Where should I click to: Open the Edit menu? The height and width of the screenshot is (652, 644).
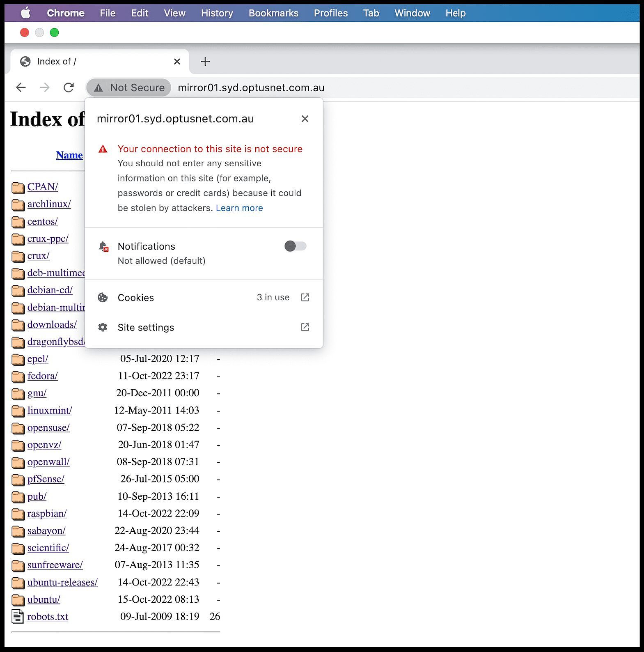pyautogui.click(x=140, y=13)
